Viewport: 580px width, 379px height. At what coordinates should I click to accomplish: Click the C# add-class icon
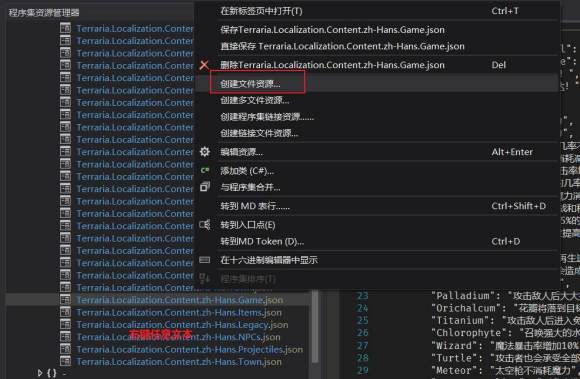pos(205,170)
